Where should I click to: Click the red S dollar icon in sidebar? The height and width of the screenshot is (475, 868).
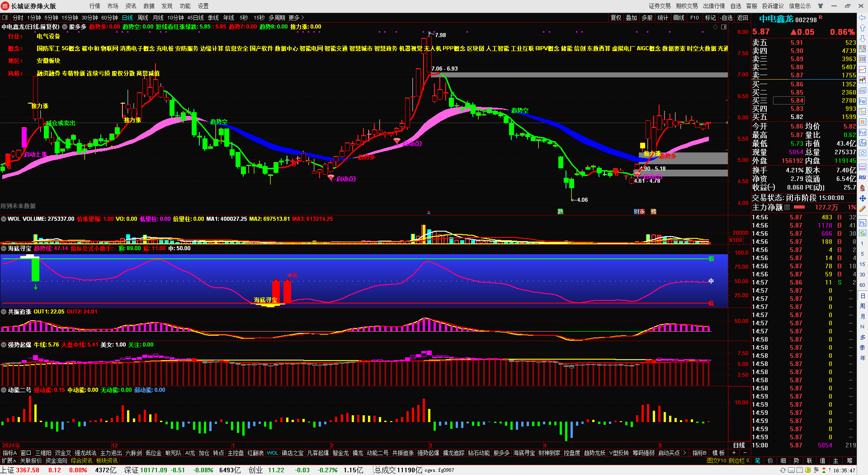pos(863,188)
